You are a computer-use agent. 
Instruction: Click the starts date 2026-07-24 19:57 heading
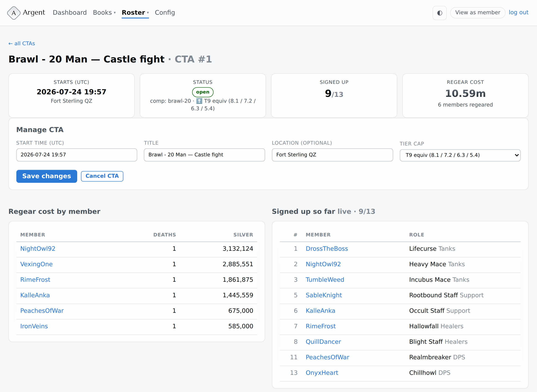point(71,92)
